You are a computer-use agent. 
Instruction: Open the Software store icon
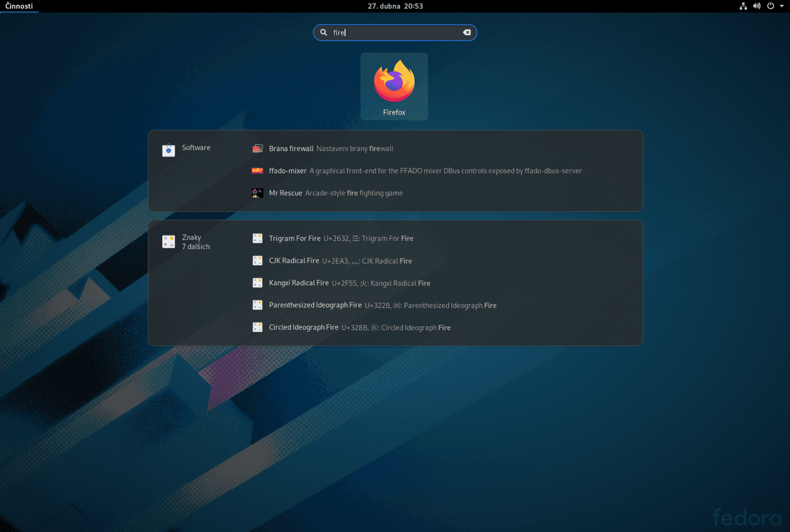point(168,150)
